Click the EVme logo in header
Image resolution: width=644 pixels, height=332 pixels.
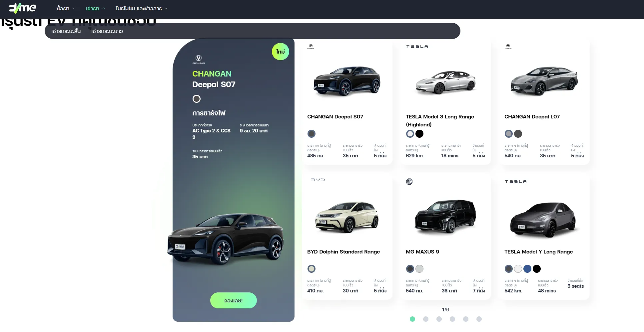coord(23,8)
